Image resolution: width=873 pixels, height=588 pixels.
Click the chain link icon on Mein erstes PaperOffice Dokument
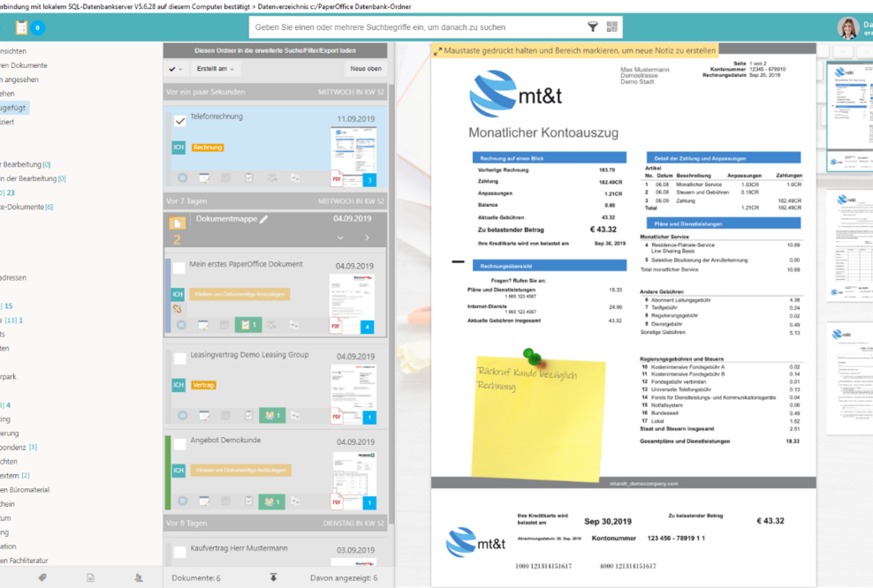(x=177, y=308)
